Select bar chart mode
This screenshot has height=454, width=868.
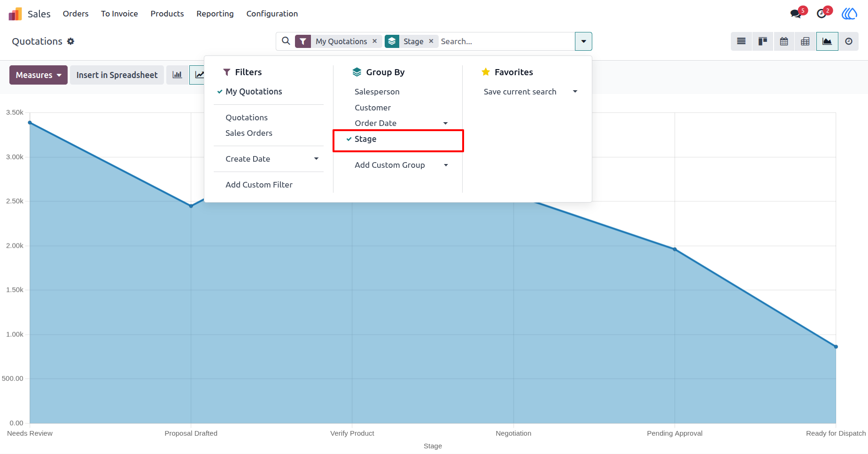[x=177, y=75]
